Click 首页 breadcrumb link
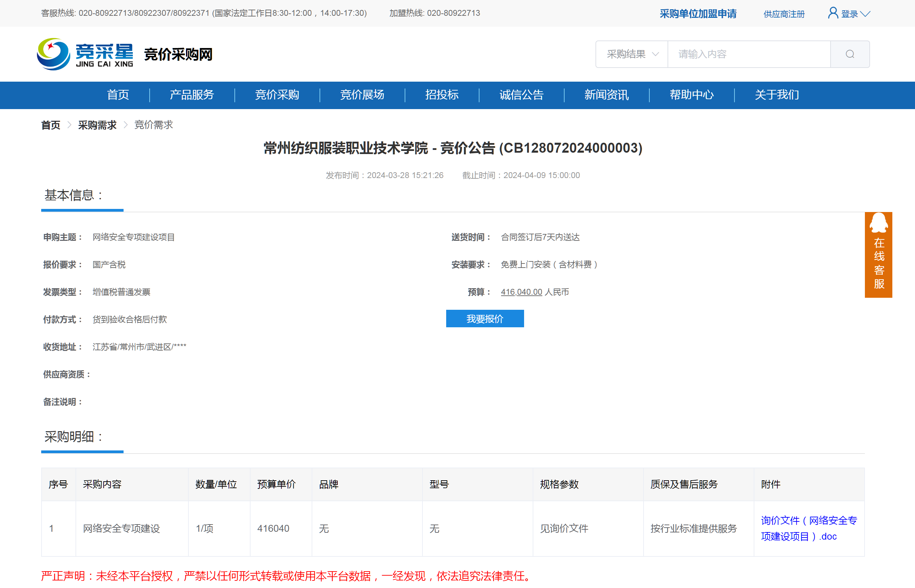The width and height of the screenshot is (915, 588). tap(51, 125)
